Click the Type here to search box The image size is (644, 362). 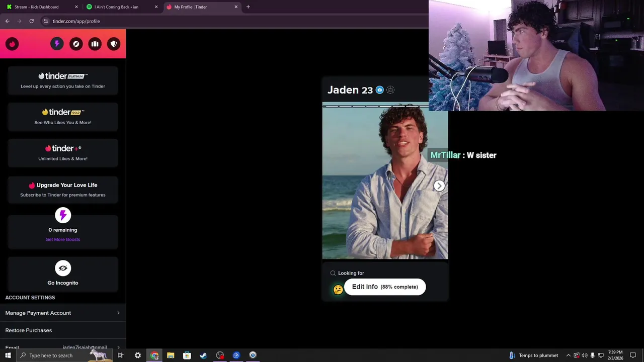click(x=64, y=355)
